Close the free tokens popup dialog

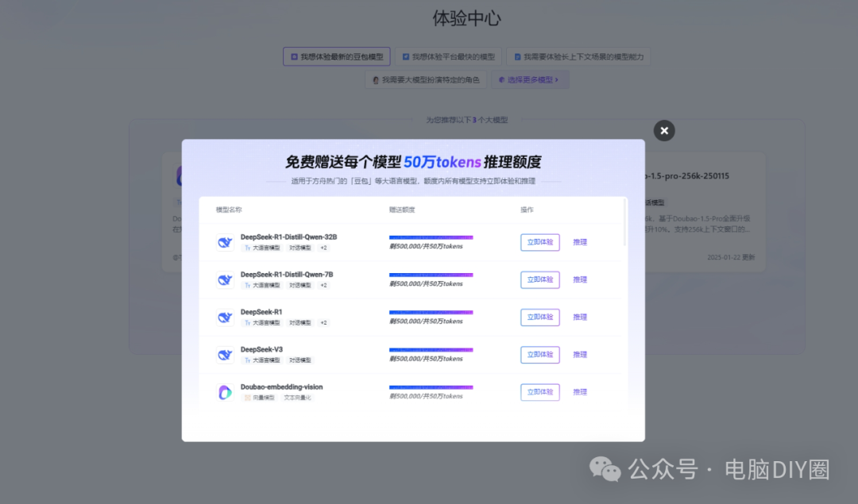point(663,131)
